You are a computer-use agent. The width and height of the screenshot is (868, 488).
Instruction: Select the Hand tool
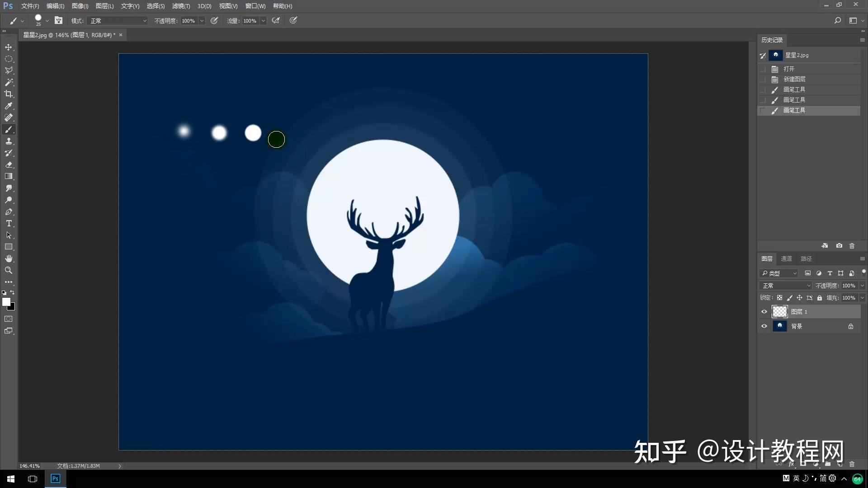point(9,258)
